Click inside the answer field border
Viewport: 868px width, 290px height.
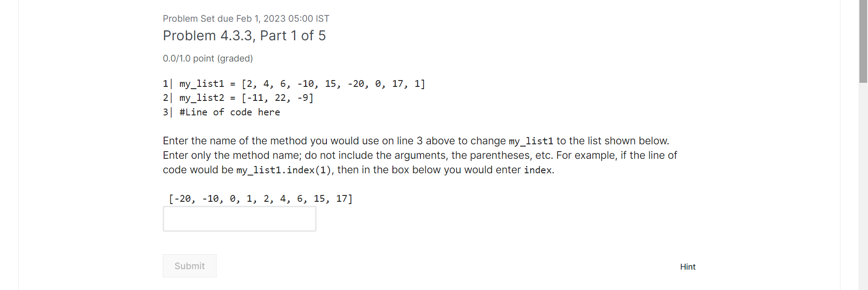pyautogui.click(x=239, y=219)
